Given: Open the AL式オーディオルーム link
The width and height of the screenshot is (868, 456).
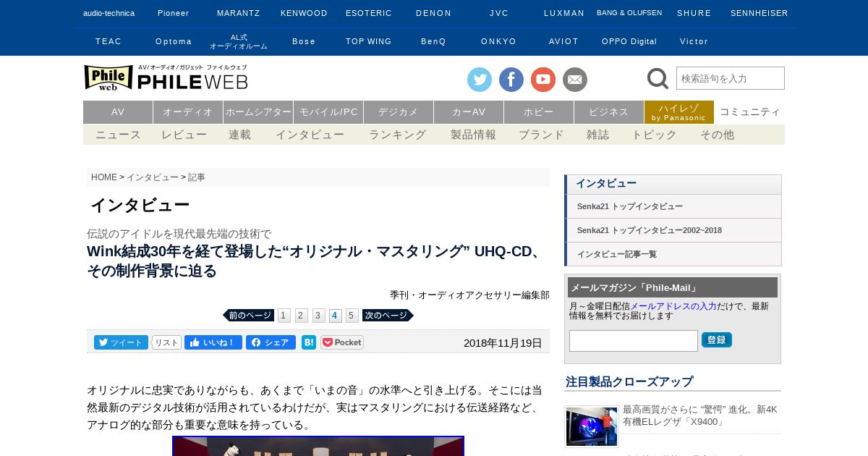Looking at the screenshot, I should point(239,41).
